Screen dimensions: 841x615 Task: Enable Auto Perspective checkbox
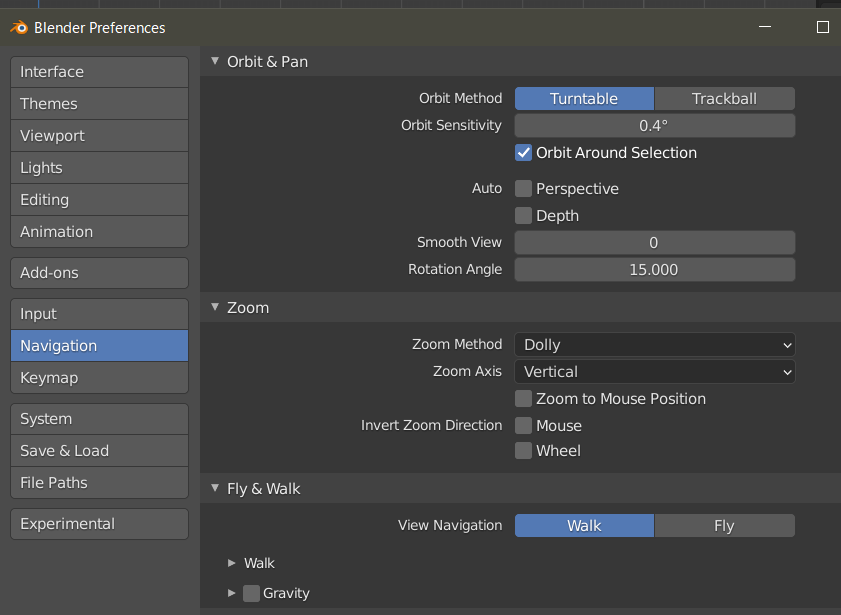(523, 189)
